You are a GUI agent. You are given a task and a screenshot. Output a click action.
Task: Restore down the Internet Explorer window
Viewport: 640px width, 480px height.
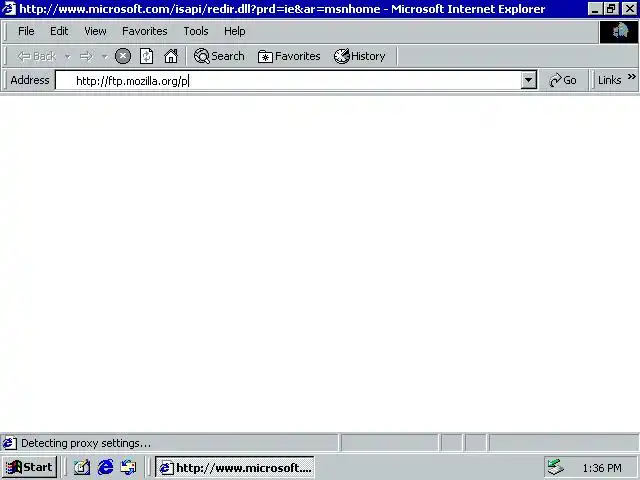click(611, 9)
